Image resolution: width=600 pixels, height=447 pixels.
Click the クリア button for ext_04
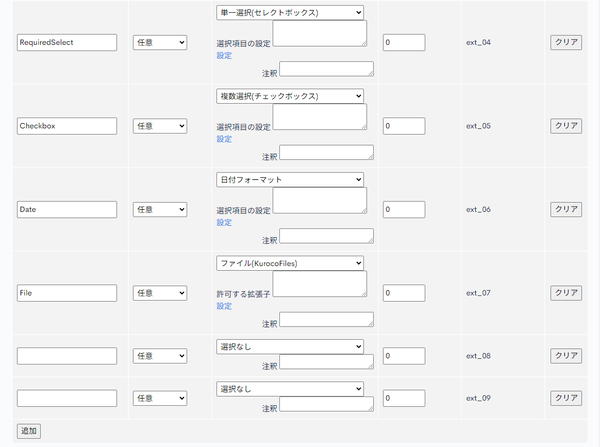566,42
